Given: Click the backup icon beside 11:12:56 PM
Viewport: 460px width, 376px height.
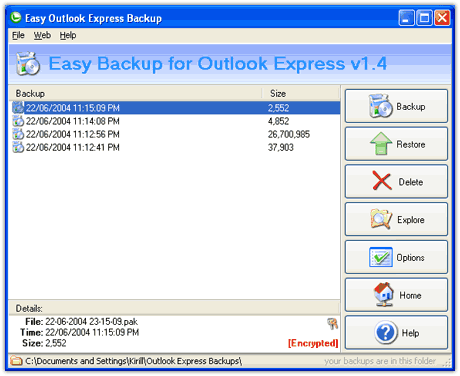Looking at the screenshot, I should coord(18,134).
